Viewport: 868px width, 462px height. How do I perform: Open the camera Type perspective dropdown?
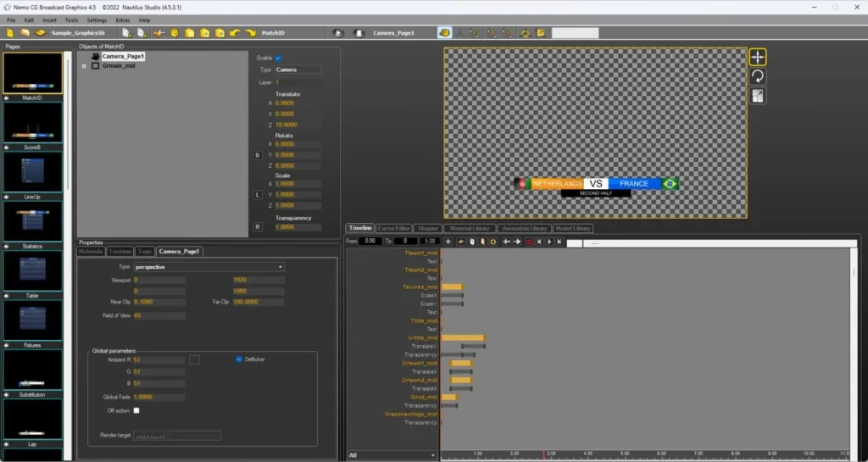coord(209,267)
